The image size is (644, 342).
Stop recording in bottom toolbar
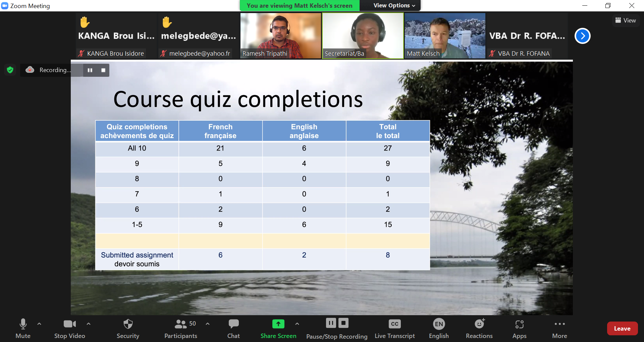coord(343,323)
